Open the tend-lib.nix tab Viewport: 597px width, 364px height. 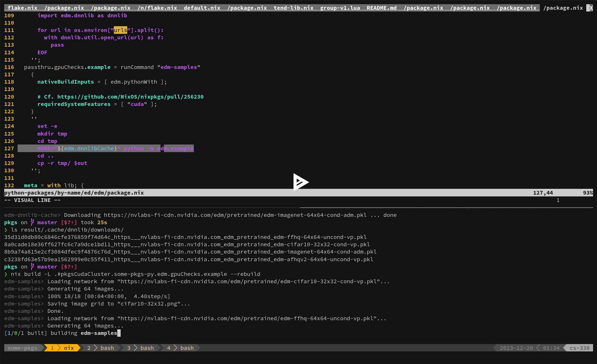pos(293,8)
